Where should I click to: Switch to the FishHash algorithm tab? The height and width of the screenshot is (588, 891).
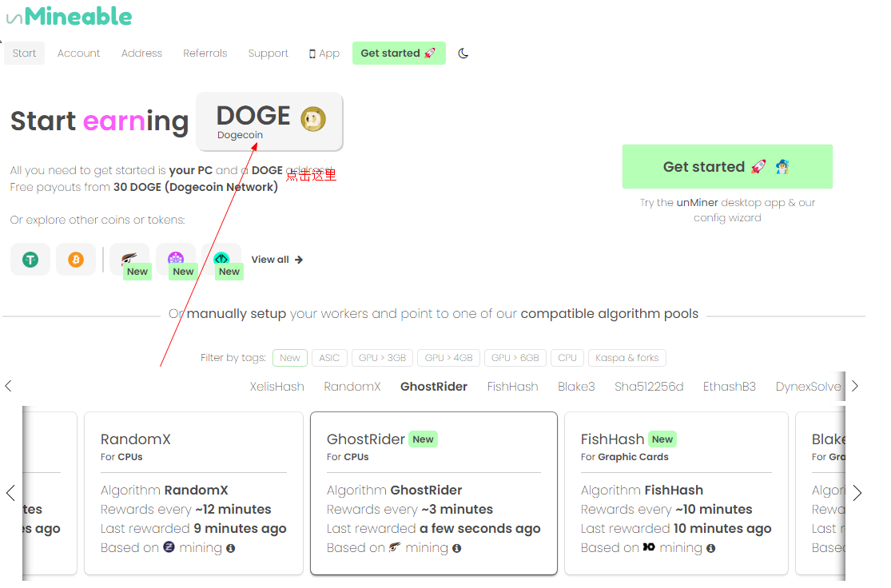coord(512,387)
